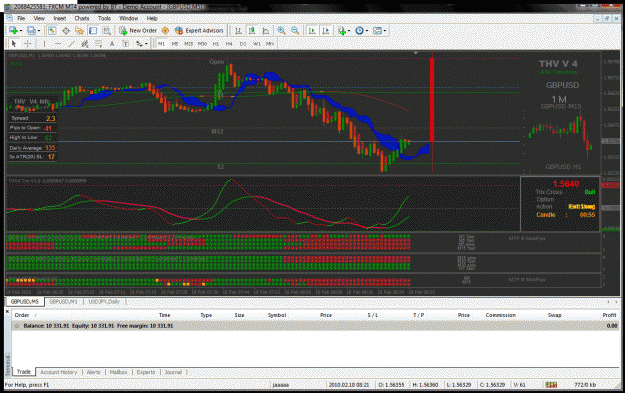Switch to the USDJPY,Daily chart tab
625x393 pixels.
tap(104, 302)
